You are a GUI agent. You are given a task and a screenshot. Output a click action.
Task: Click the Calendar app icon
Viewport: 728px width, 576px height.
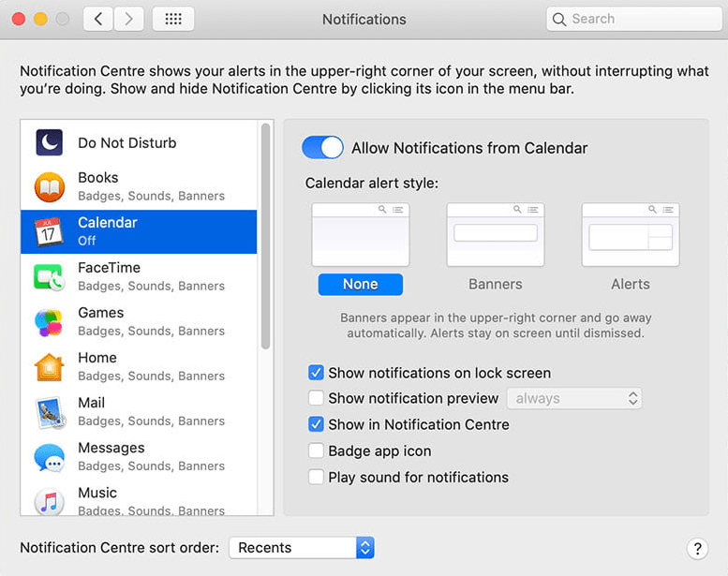pyautogui.click(x=49, y=231)
